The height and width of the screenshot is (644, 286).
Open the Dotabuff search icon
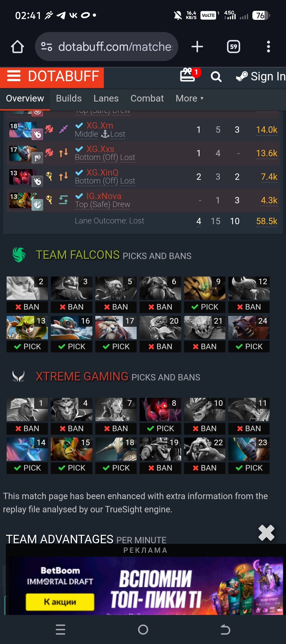216,77
